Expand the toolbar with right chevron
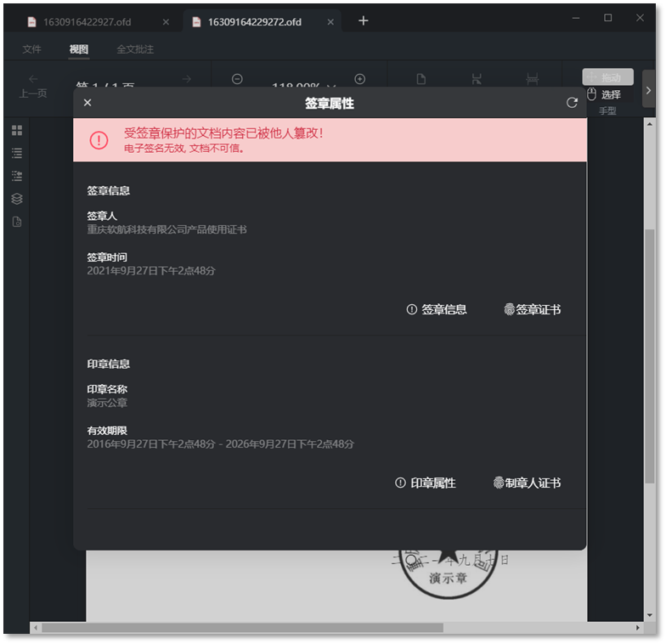666x644 pixels. 648,90
